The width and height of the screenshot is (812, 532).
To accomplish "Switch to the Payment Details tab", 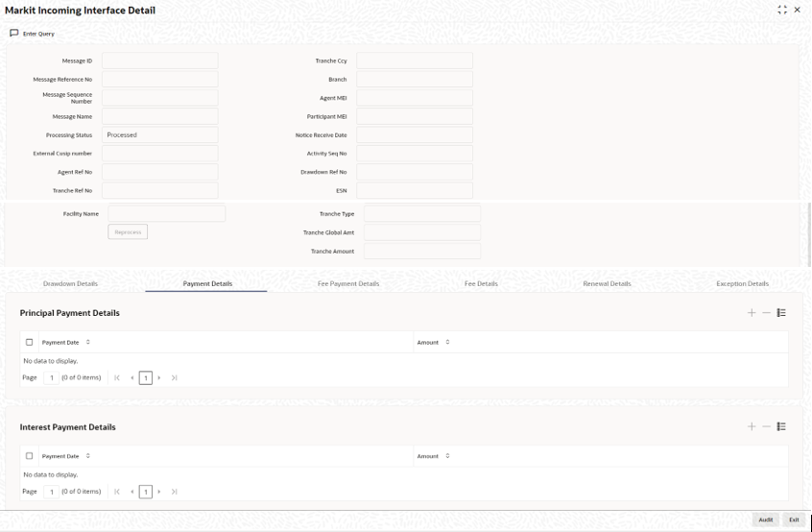I will 207,284.
